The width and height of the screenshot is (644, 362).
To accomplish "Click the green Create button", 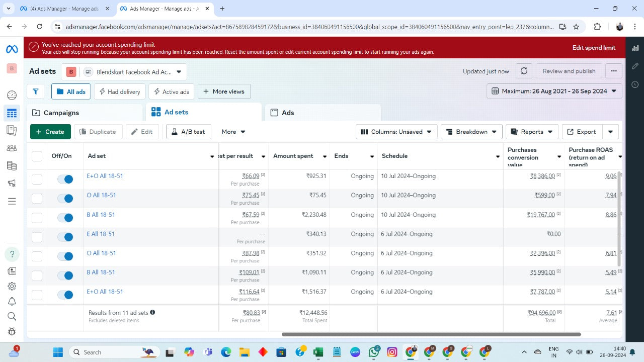I will pos(50,132).
